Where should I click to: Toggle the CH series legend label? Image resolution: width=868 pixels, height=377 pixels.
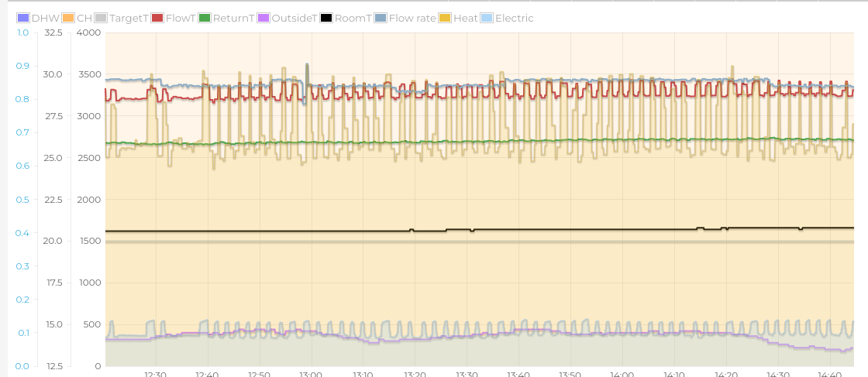(84, 18)
